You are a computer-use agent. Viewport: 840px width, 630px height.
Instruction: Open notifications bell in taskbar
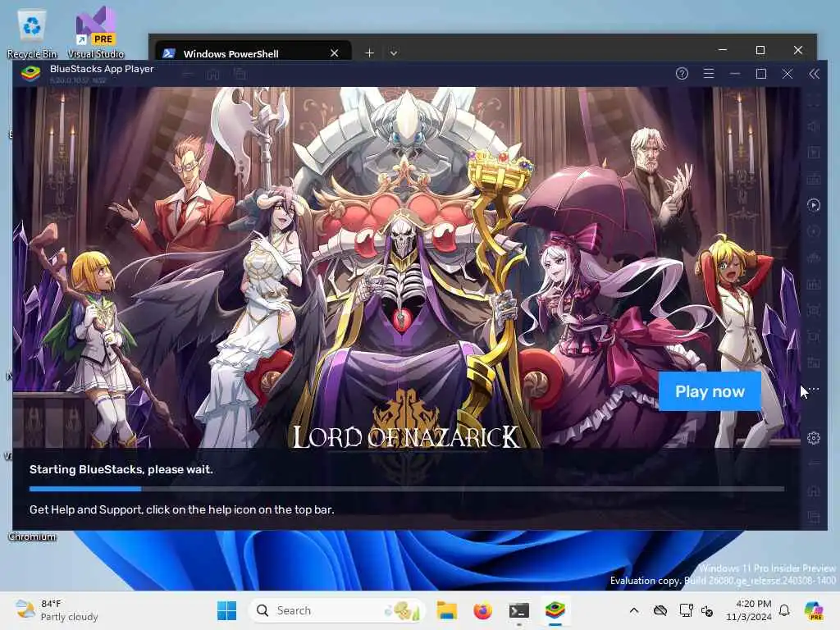784,610
